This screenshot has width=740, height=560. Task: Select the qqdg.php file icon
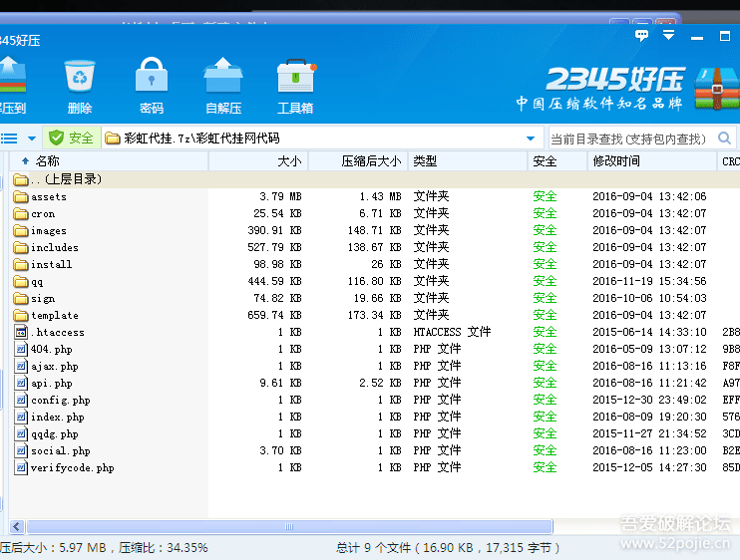tap(21, 434)
